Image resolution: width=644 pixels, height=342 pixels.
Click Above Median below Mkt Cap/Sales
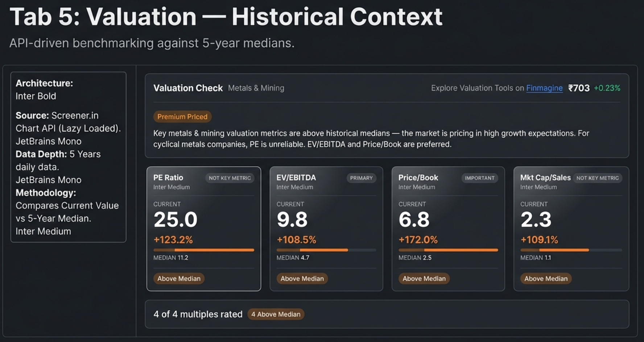pos(546,279)
